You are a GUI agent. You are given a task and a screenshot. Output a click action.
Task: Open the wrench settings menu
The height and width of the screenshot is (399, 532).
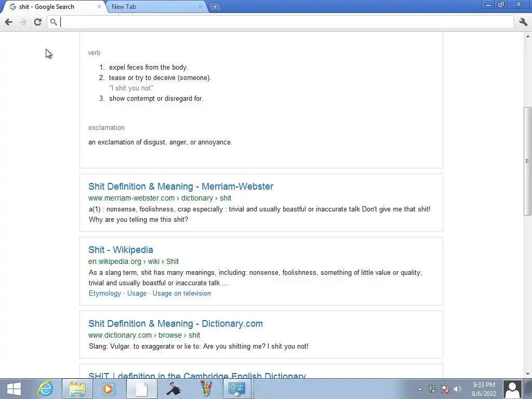click(523, 22)
